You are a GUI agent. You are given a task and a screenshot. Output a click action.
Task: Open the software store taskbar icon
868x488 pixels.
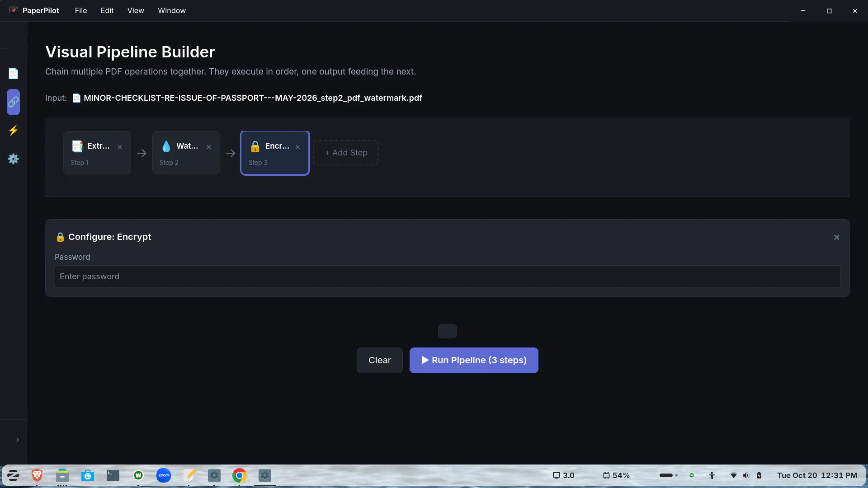click(88, 475)
